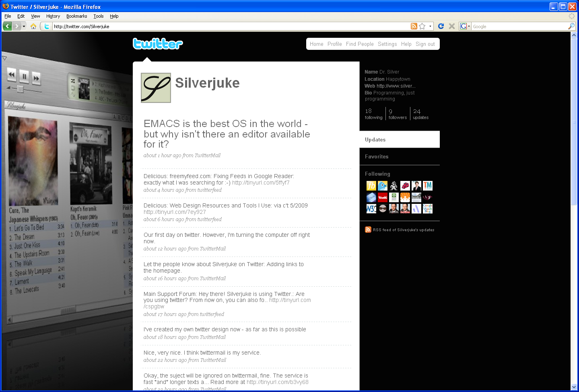The image size is (579, 392).
Task: Click the Sign out link
Action: 424,44
